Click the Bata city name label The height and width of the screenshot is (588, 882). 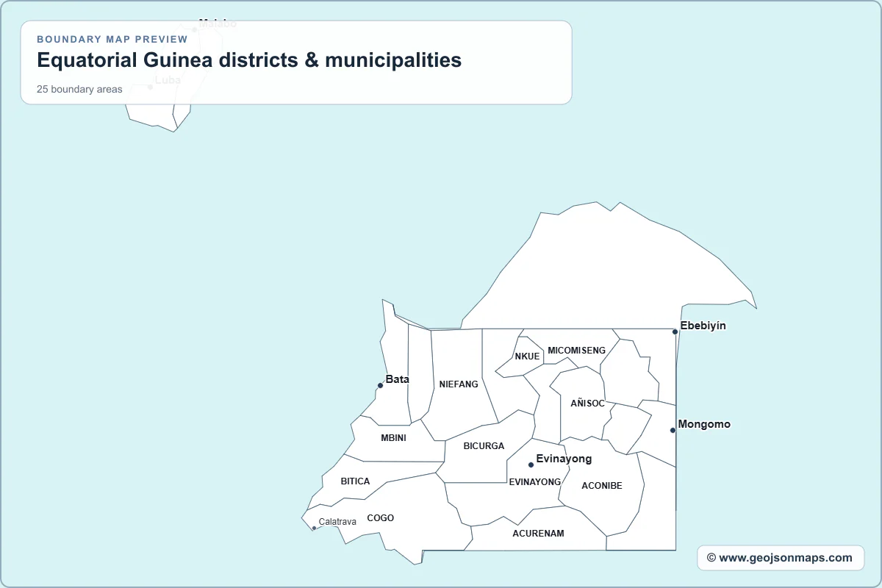pos(398,379)
